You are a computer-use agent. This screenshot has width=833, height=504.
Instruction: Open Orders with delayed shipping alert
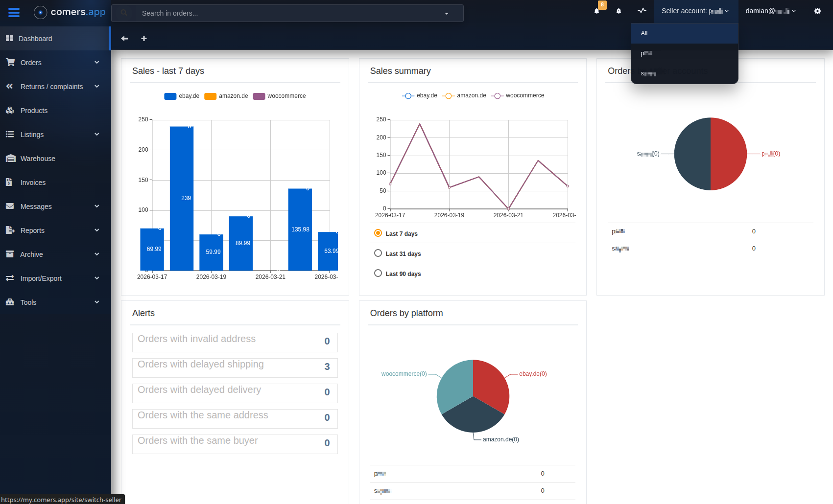[x=235, y=367]
